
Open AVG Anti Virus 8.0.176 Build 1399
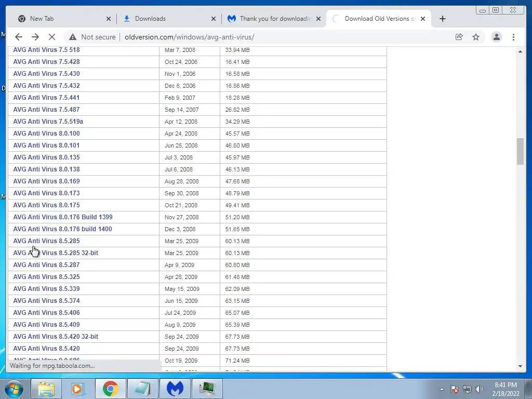click(63, 217)
